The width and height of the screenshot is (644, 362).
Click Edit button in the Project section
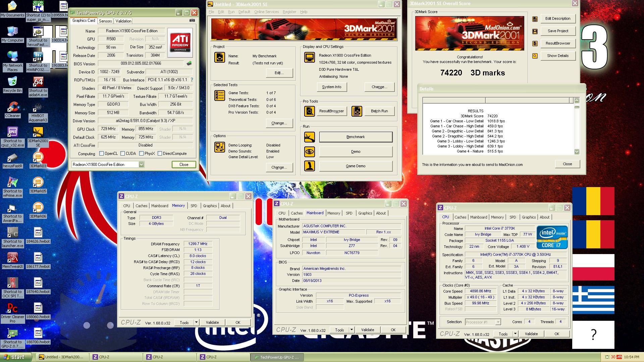(279, 73)
